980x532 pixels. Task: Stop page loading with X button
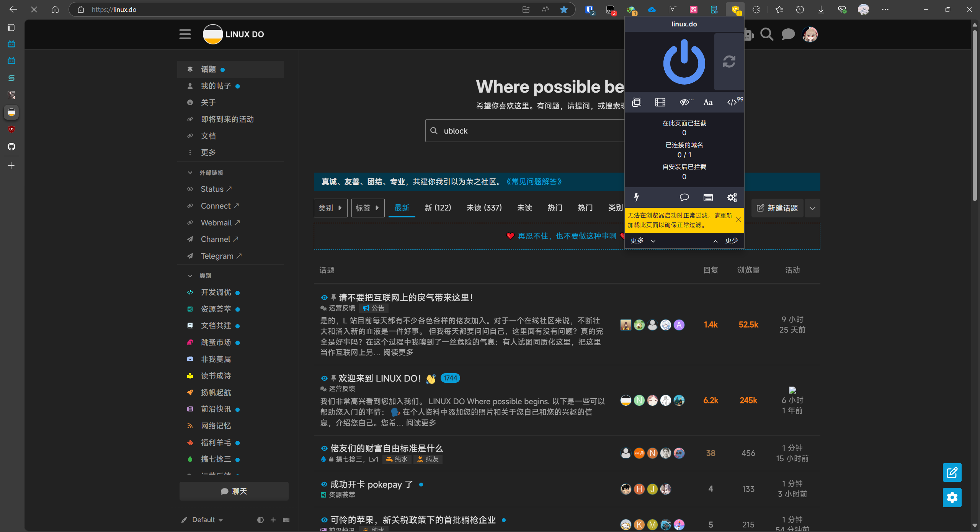coord(34,10)
